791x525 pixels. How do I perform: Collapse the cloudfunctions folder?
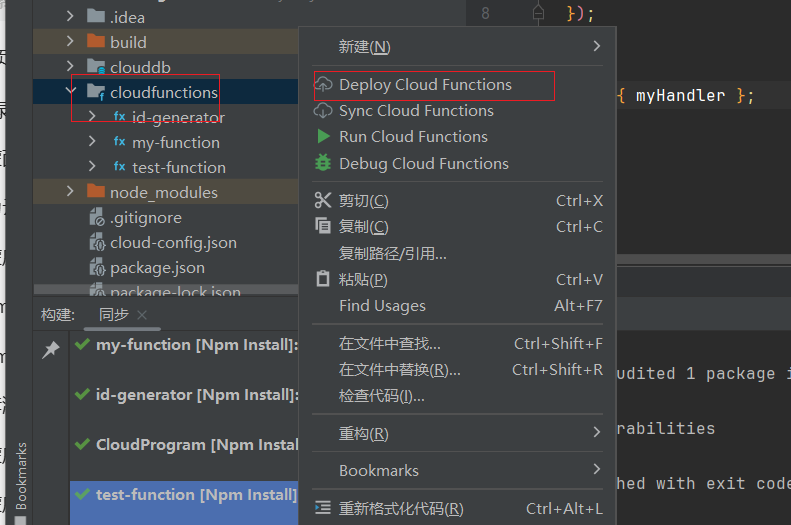(71, 91)
